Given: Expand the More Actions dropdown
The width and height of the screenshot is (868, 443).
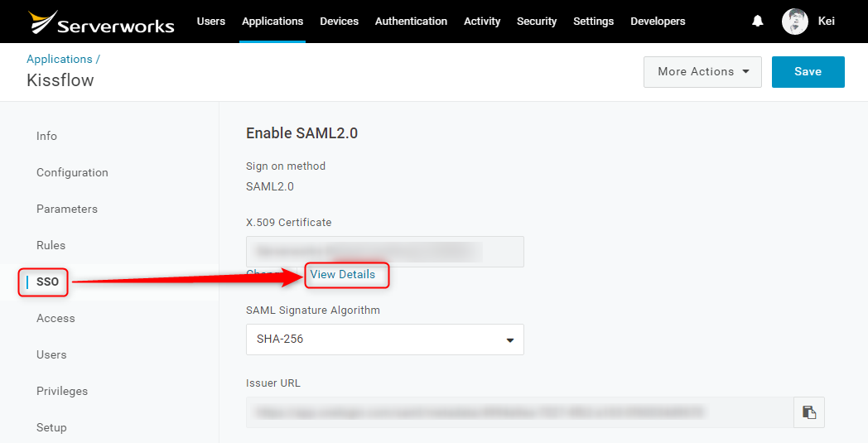Looking at the screenshot, I should click(x=702, y=72).
